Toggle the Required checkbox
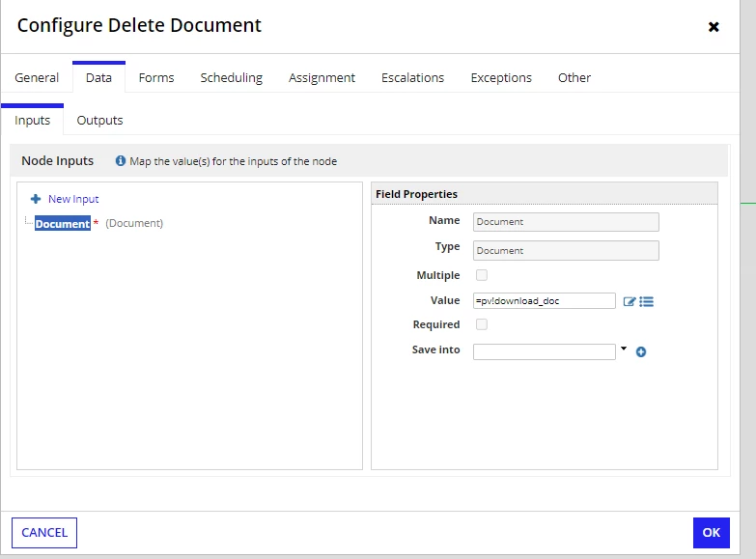The image size is (756, 559). [482, 324]
